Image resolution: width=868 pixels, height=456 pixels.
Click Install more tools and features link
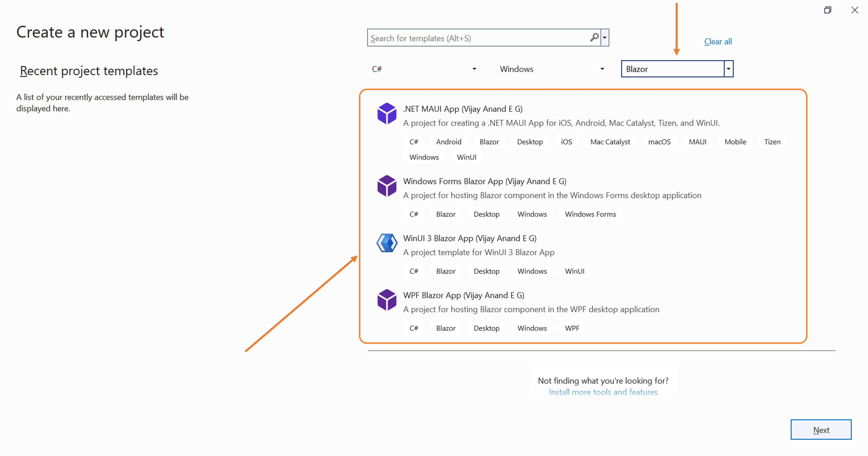click(603, 392)
